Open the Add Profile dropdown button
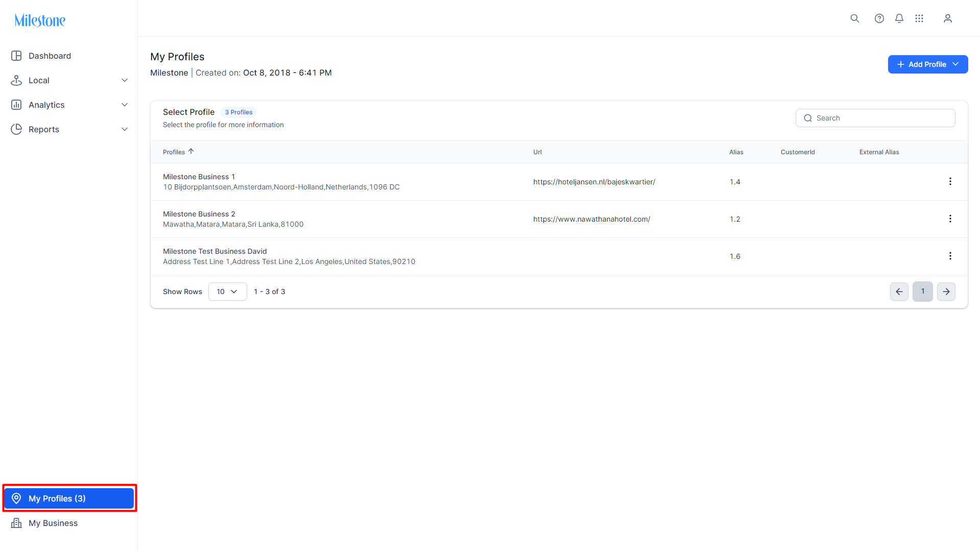The height and width of the screenshot is (551, 980). [928, 64]
